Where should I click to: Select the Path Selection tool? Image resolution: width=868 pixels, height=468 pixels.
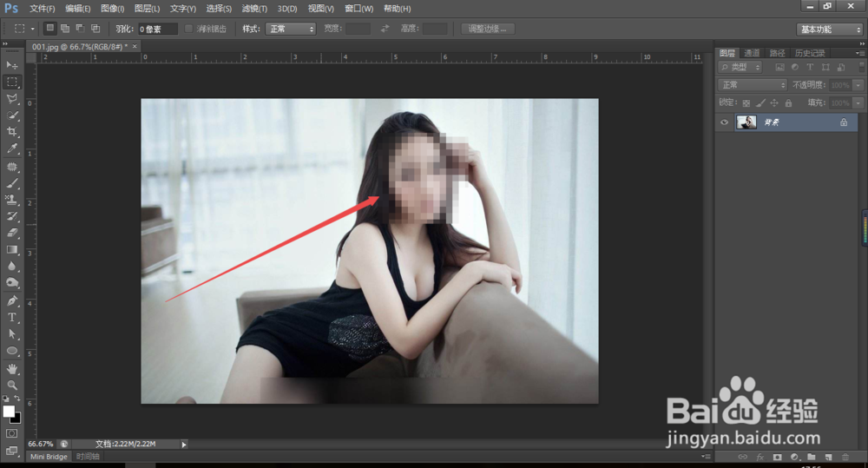[11, 334]
